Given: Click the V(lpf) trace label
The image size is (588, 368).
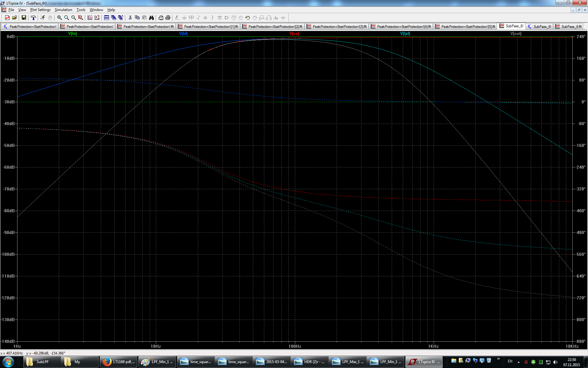Looking at the screenshot, I should (x=405, y=34).
